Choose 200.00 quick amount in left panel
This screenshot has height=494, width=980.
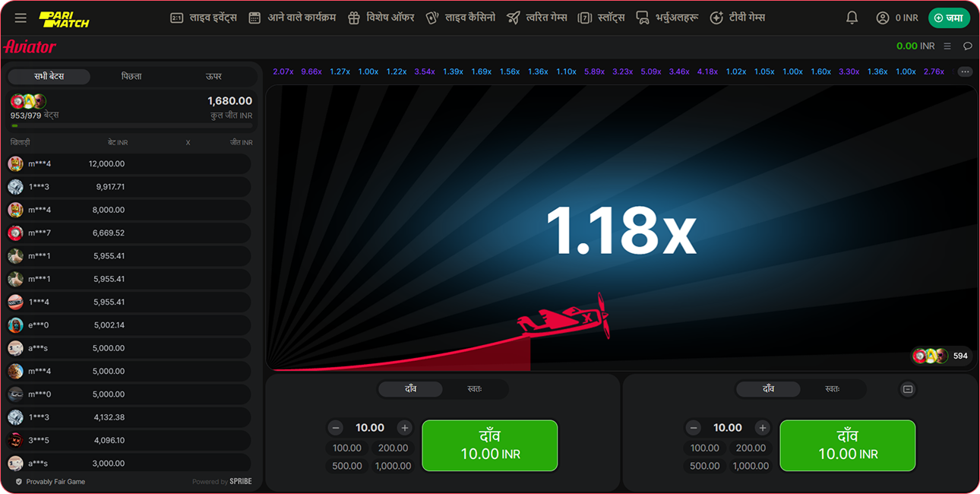(393, 448)
